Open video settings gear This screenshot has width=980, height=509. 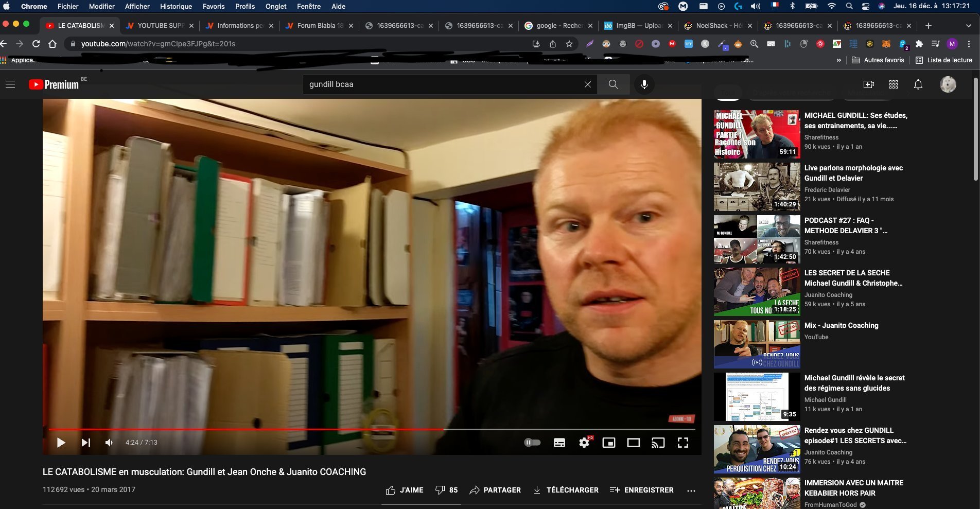click(x=584, y=443)
